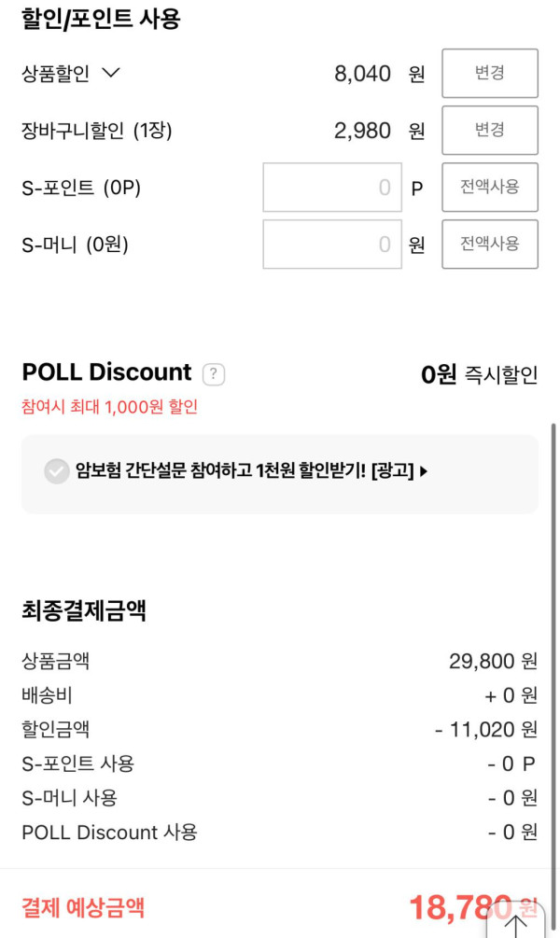Click the POLL Discount help question-mark icon
This screenshot has height=938, width=560.
click(214, 374)
